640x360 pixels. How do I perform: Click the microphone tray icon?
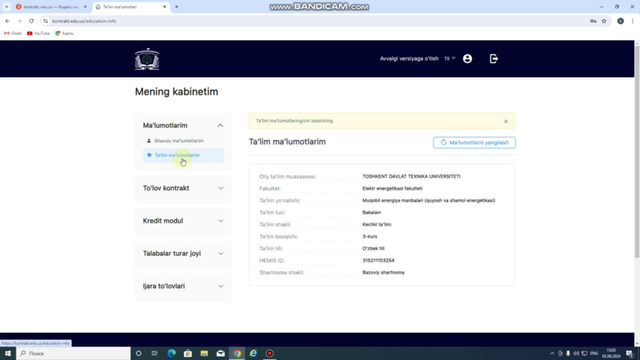point(568,353)
